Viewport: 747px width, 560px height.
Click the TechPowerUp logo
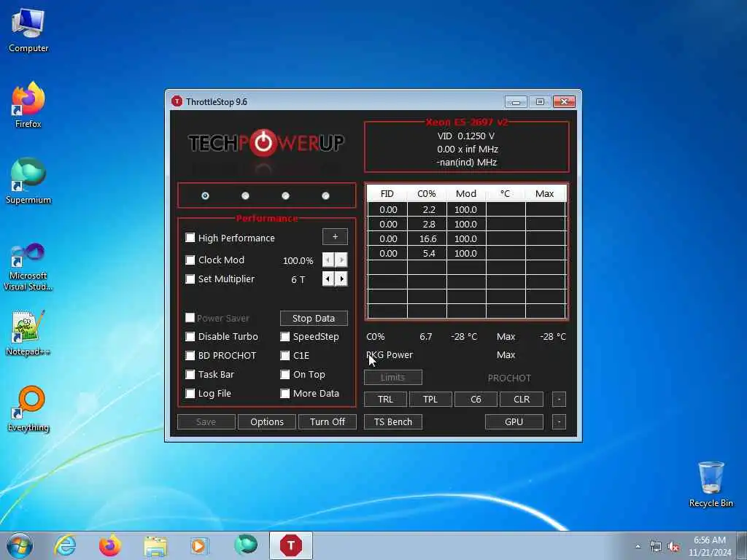[x=266, y=142]
